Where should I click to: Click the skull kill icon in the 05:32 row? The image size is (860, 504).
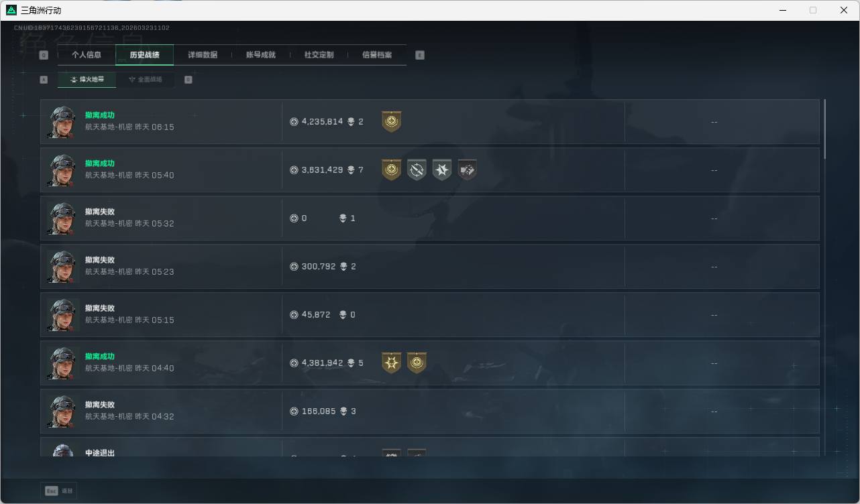click(x=343, y=218)
